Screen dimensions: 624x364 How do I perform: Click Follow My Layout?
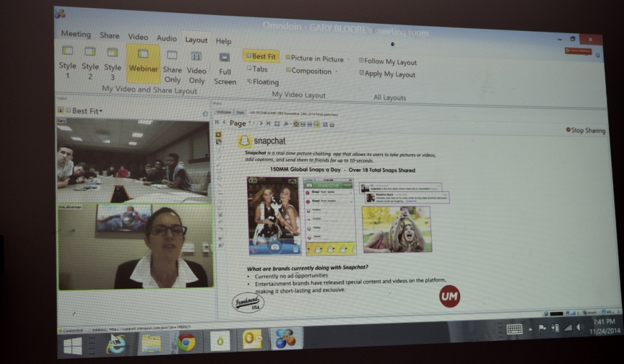pos(389,62)
